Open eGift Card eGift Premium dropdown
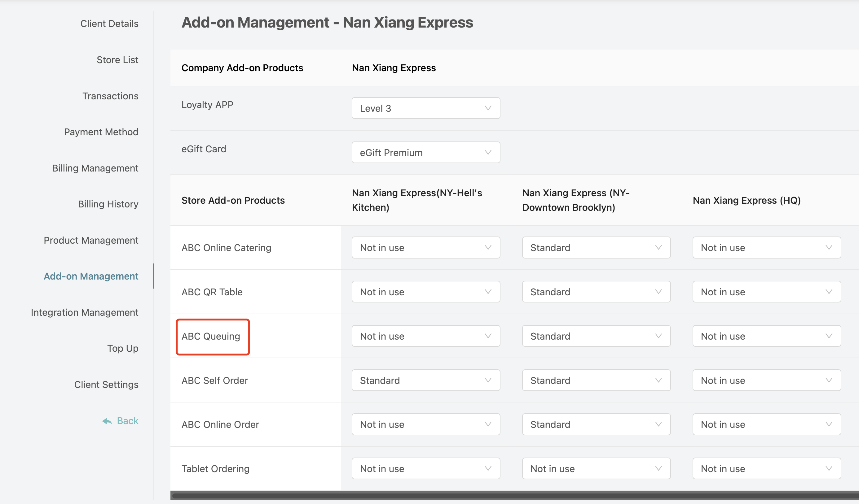The image size is (859, 504). (426, 152)
